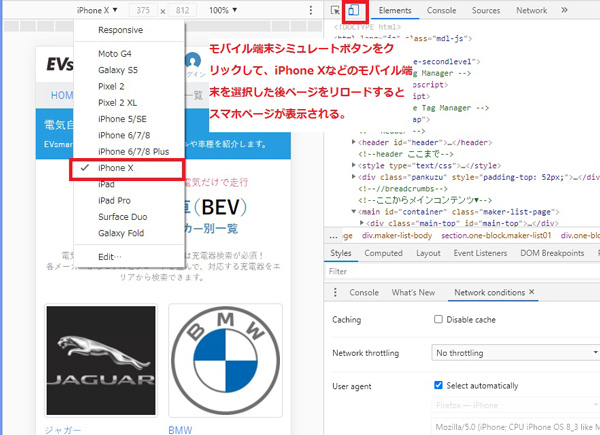The image size is (600, 435).
Task: Open the drawer three-dot menu beside Console
Action: coord(335,292)
